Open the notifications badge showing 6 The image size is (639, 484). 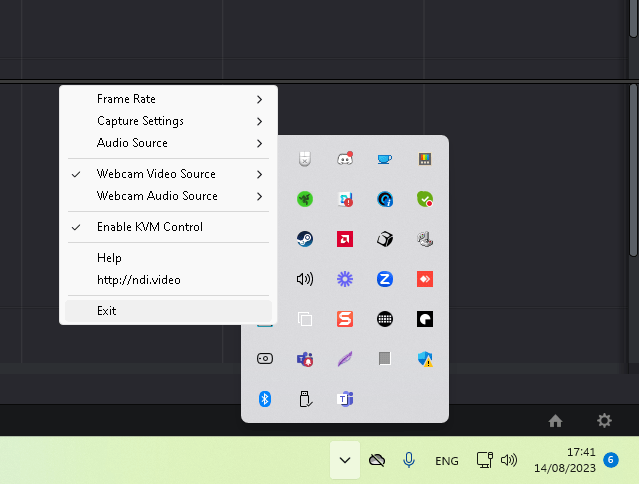pos(611,460)
